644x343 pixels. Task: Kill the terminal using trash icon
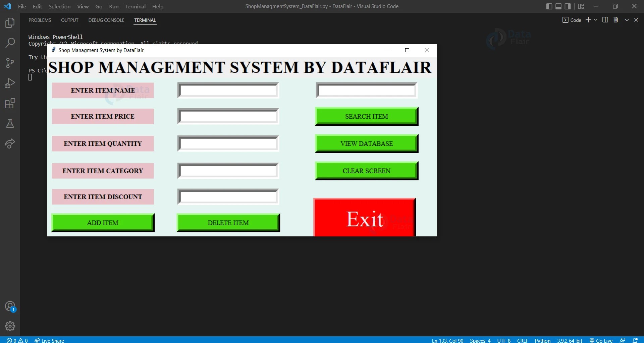616,20
